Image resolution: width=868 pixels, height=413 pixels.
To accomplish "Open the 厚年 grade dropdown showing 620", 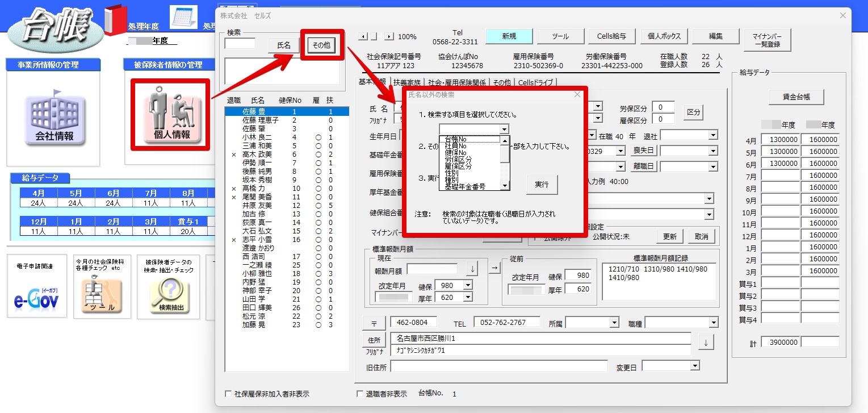I will (468, 297).
